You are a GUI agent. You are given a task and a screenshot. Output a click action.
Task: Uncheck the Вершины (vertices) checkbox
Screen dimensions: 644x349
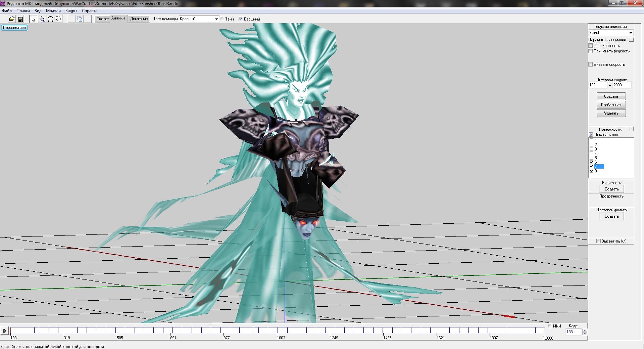(x=241, y=19)
